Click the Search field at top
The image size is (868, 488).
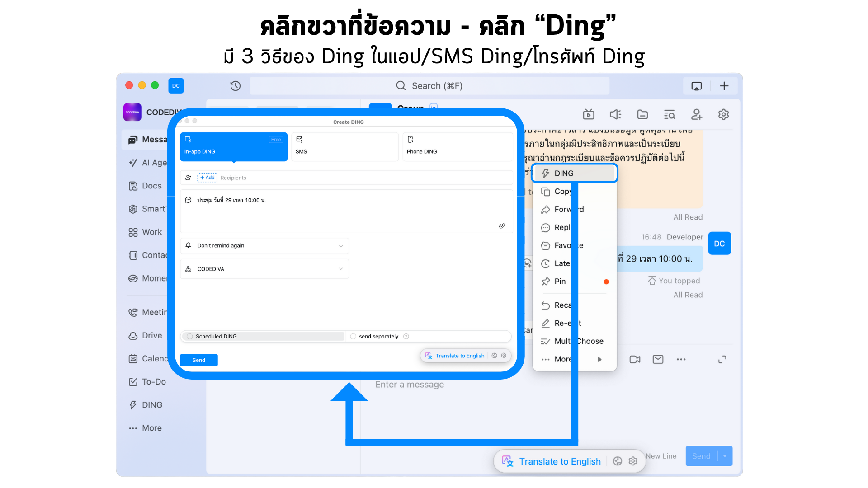point(429,86)
